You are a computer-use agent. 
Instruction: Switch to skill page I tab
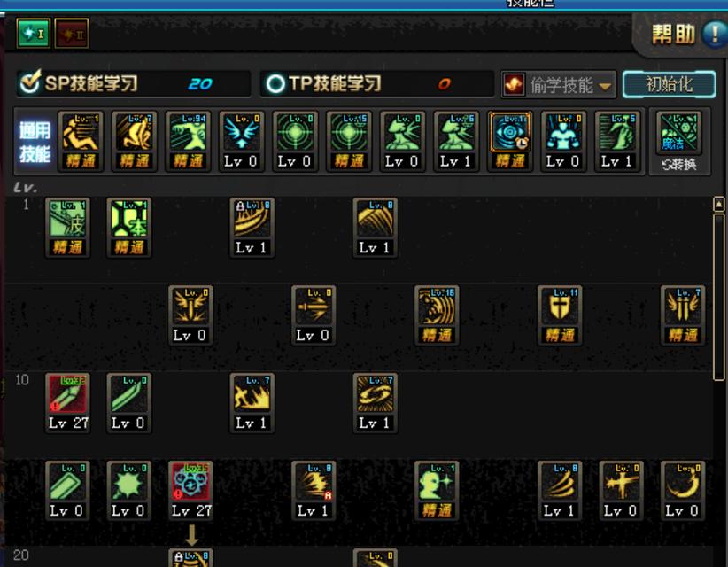[34, 33]
